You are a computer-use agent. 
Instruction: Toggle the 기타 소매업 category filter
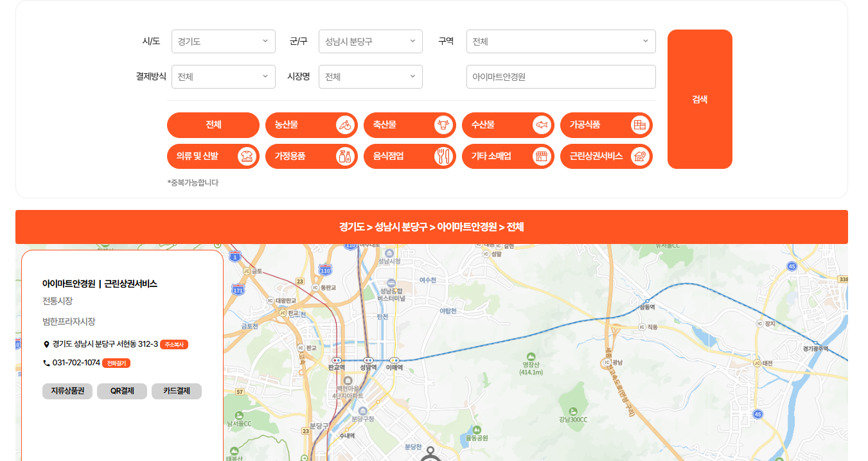point(508,156)
